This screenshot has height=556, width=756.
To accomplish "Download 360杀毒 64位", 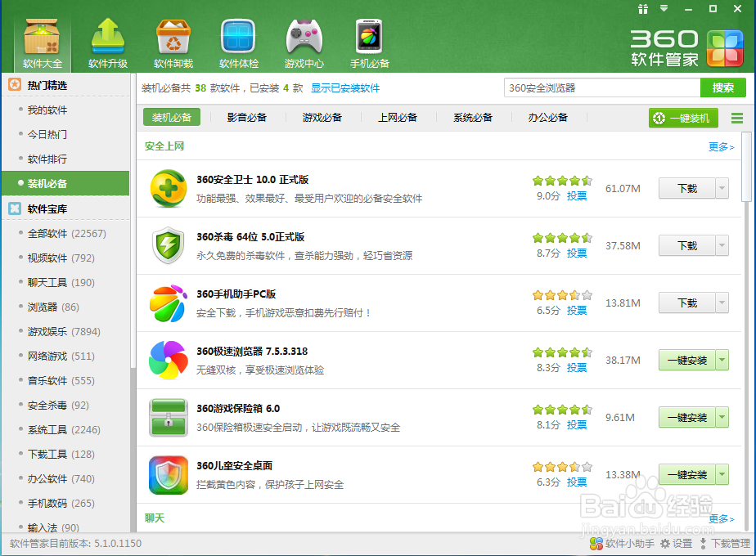I will pyautogui.click(x=687, y=246).
